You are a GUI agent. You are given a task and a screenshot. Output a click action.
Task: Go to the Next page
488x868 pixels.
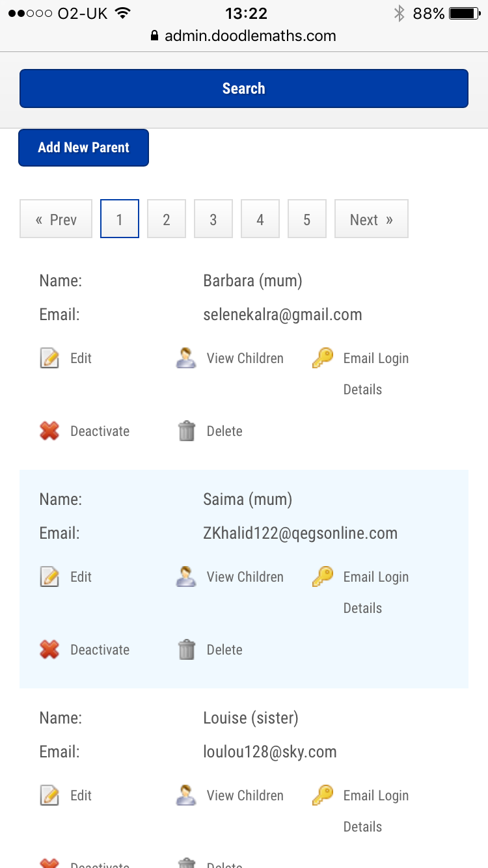371,219
